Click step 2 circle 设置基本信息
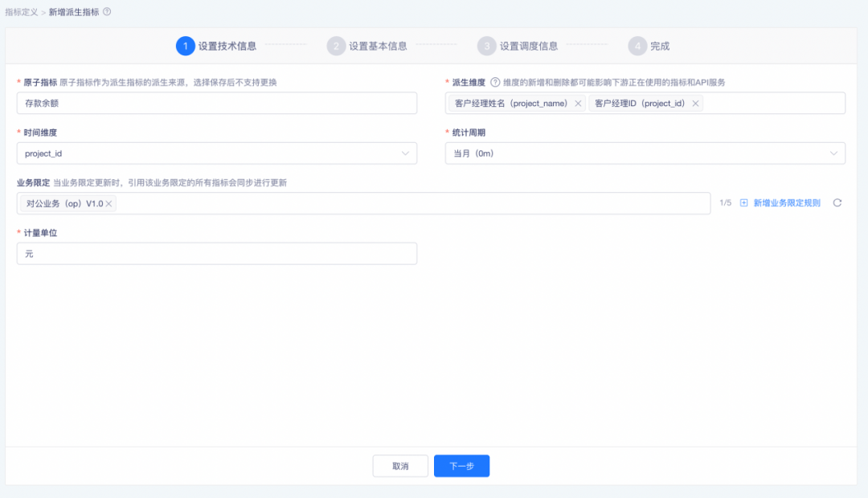 click(336, 46)
